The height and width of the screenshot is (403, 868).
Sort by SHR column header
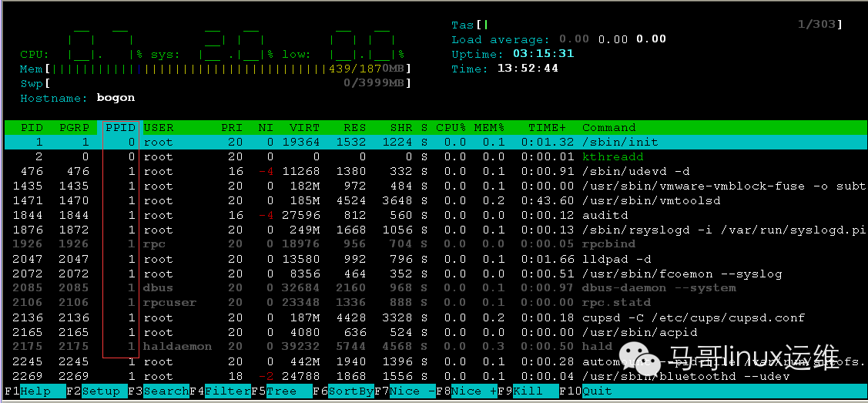[400, 127]
